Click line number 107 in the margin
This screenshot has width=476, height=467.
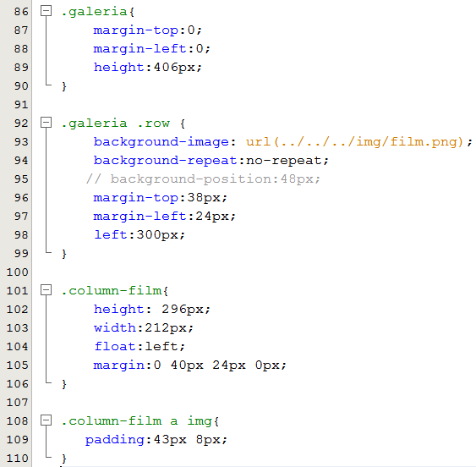(x=17, y=403)
